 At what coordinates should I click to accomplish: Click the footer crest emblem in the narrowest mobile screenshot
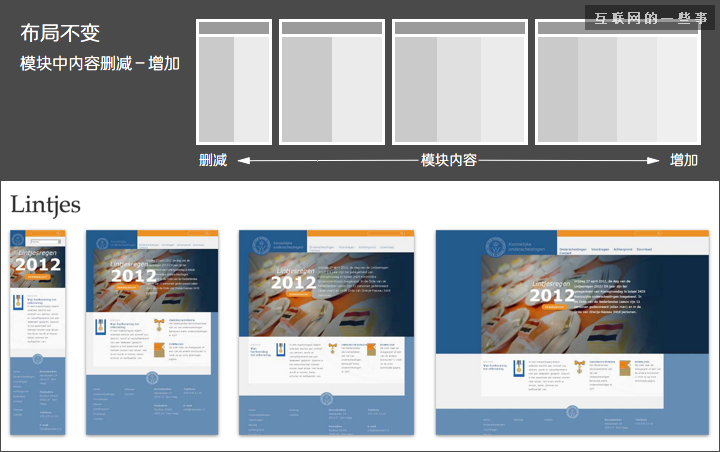tap(37, 358)
